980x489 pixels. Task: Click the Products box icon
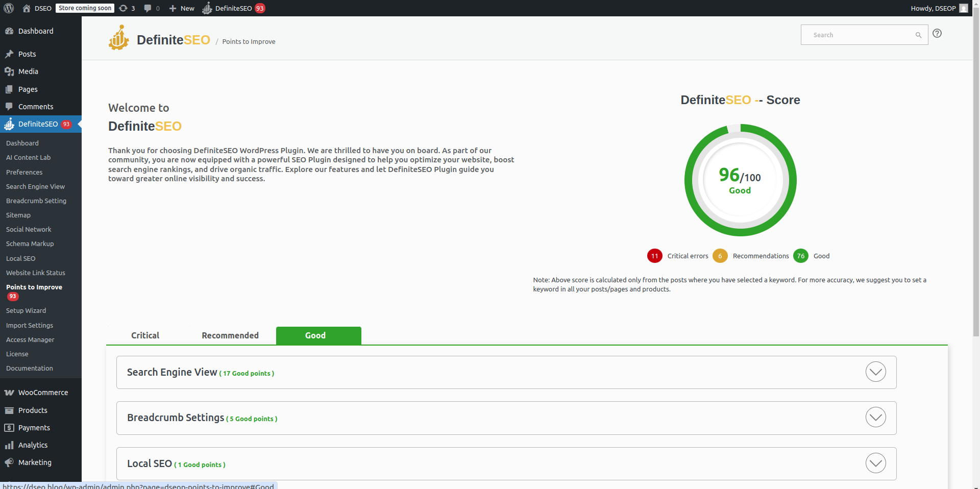tap(9, 410)
